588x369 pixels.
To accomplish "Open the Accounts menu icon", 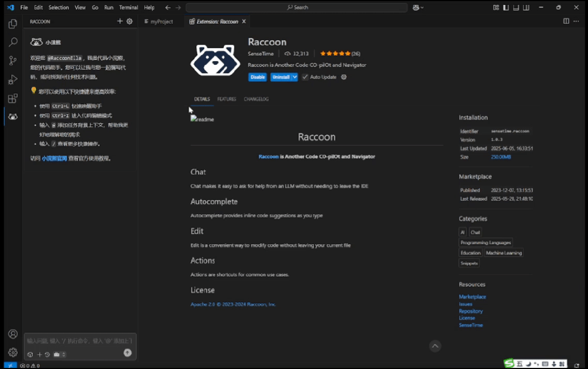I will point(13,334).
